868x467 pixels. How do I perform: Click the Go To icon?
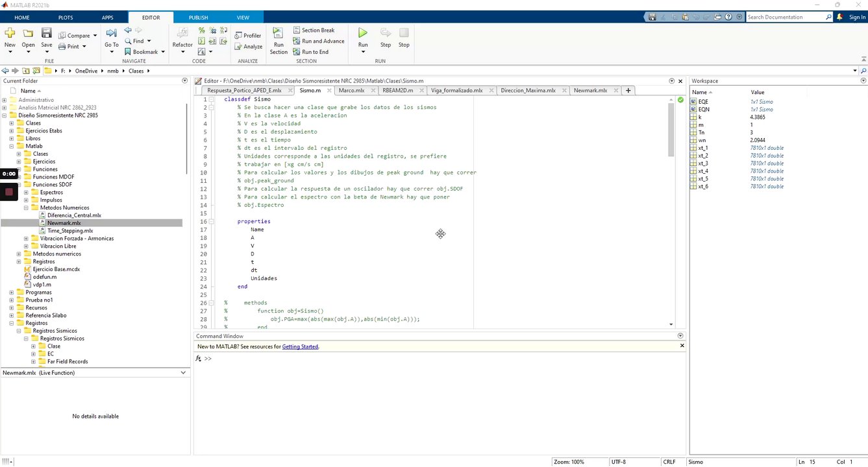112,33
